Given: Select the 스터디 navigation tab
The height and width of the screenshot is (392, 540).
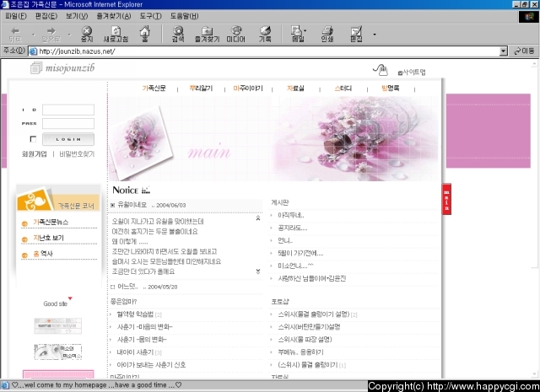Looking at the screenshot, I should [343, 89].
